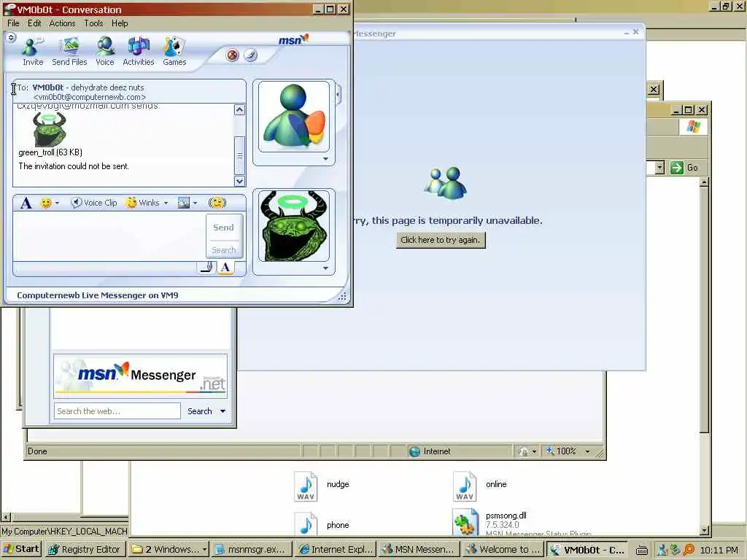
Task: Open the Help menu
Action: click(x=120, y=23)
